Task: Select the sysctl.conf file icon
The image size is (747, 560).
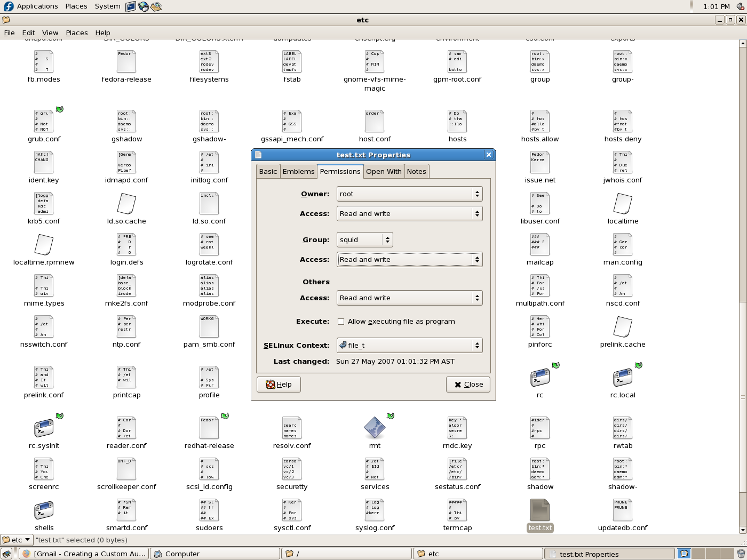Action: [292, 510]
